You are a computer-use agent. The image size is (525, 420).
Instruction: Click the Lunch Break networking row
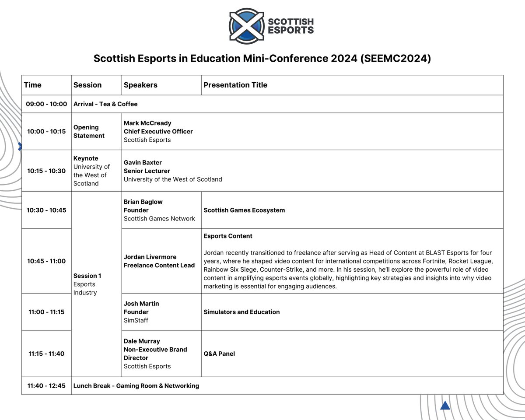tap(136, 386)
